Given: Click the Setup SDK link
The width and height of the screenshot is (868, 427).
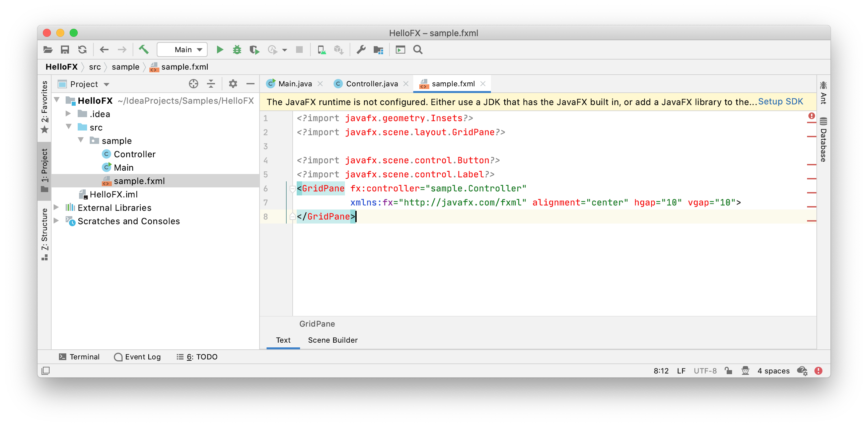Looking at the screenshot, I should 780,102.
